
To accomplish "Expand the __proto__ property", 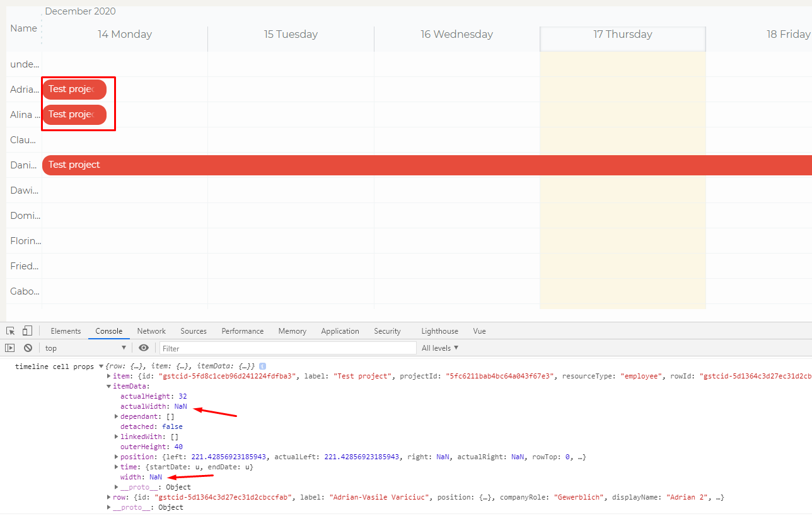I will (x=116, y=486).
